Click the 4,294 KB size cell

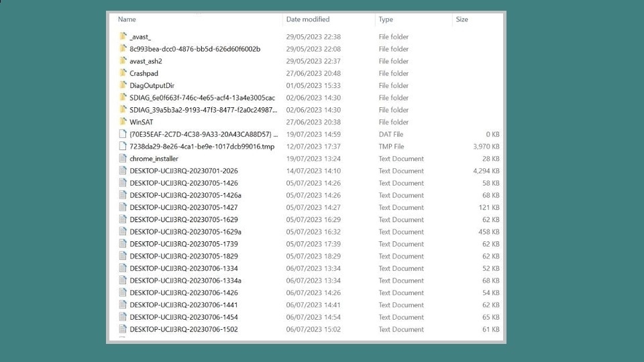(x=486, y=171)
